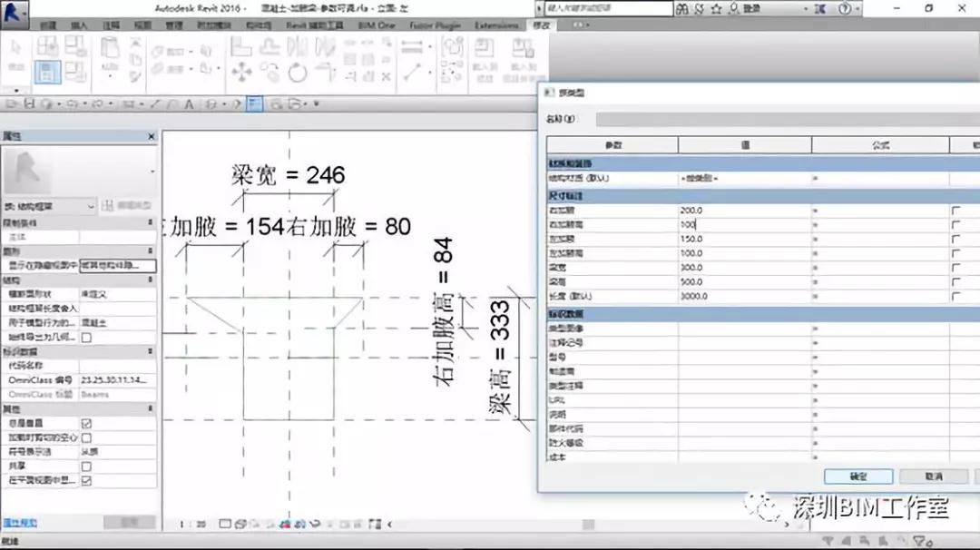Open the 插入 (Insert) ribbon tab

[79, 25]
